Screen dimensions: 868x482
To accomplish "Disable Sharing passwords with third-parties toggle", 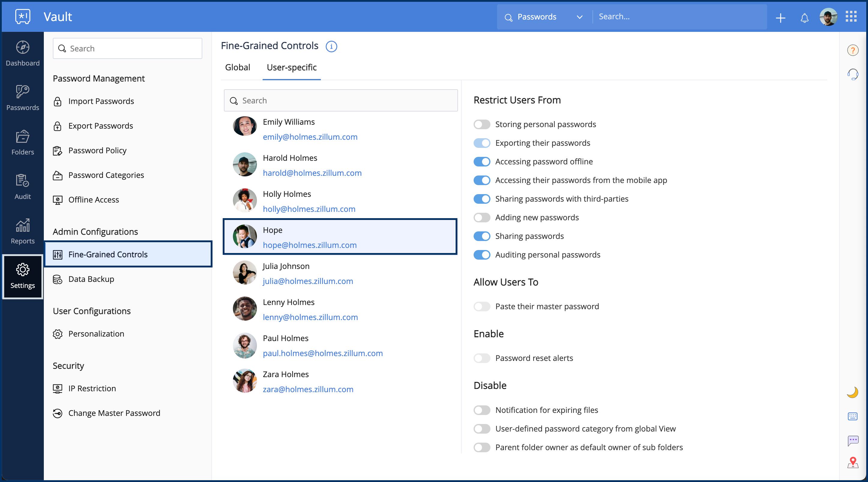I will point(482,199).
